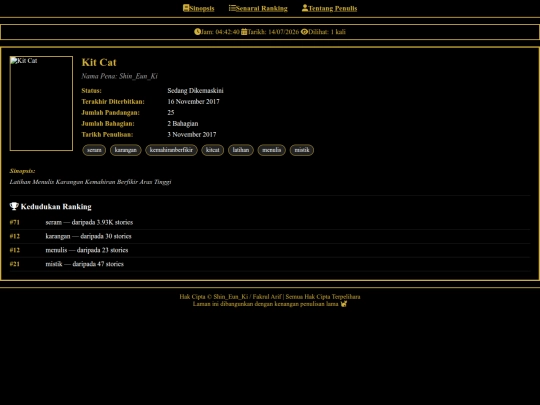The height and width of the screenshot is (405, 540).
Task: Select the seram tag
Action: 94,150
